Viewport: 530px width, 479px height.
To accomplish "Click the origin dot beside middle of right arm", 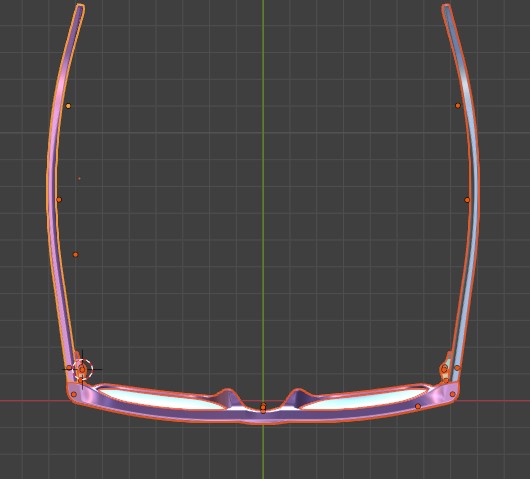I will pos(467,200).
